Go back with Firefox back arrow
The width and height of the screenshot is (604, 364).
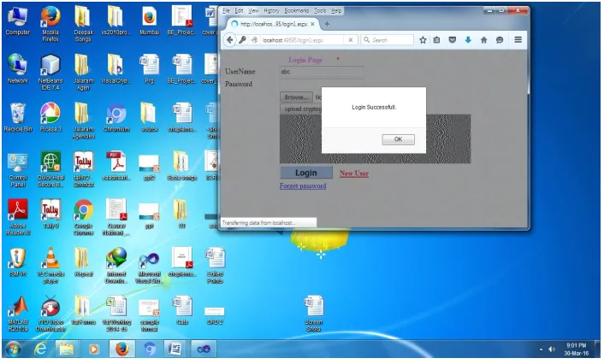229,39
